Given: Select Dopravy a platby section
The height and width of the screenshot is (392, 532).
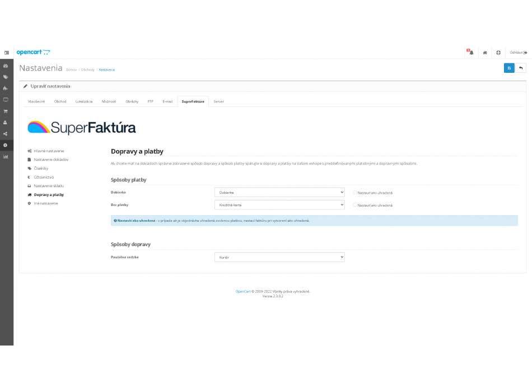Looking at the screenshot, I should coord(45,195).
